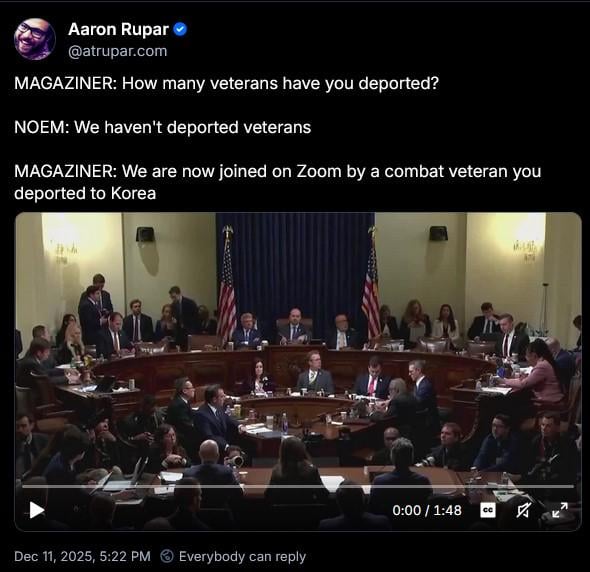Open the @atrupar.com handle link
This screenshot has width=590, height=572.
(117, 51)
